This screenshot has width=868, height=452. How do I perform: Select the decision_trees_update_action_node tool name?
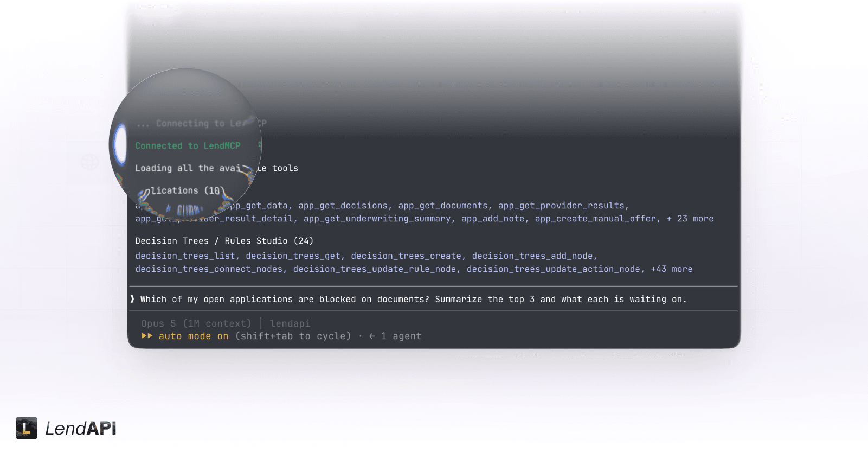point(554,269)
